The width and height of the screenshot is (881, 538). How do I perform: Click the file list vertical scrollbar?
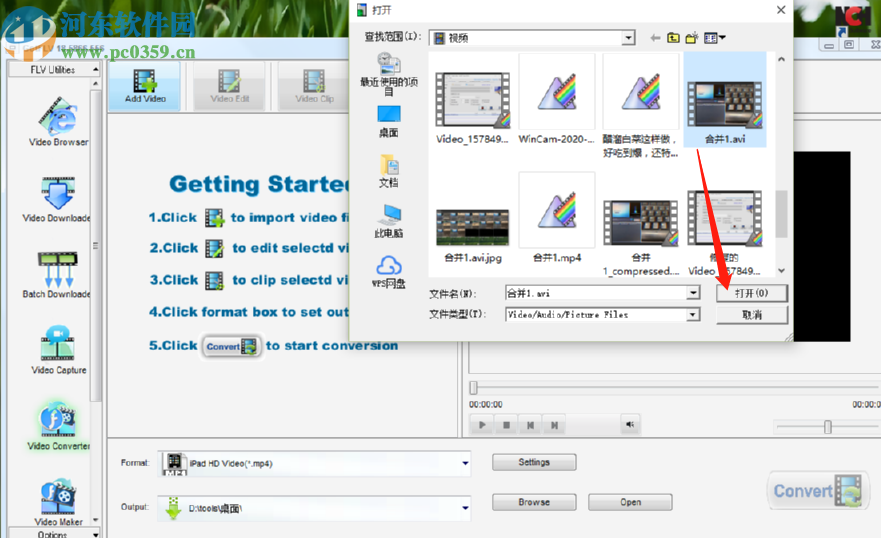pos(781,213)
